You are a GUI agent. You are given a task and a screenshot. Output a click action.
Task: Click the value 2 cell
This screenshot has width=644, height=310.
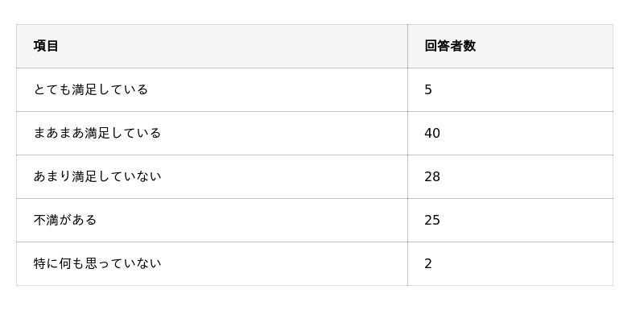tap(510, 263)
